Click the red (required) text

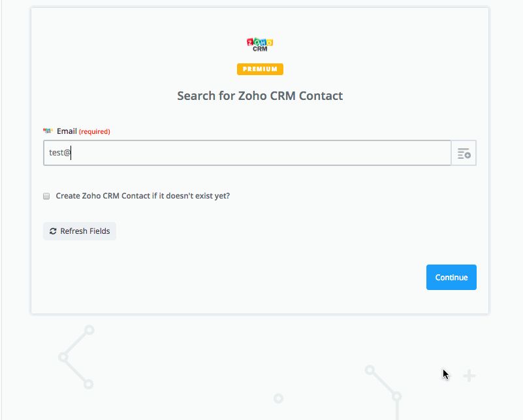click(95, 131)
